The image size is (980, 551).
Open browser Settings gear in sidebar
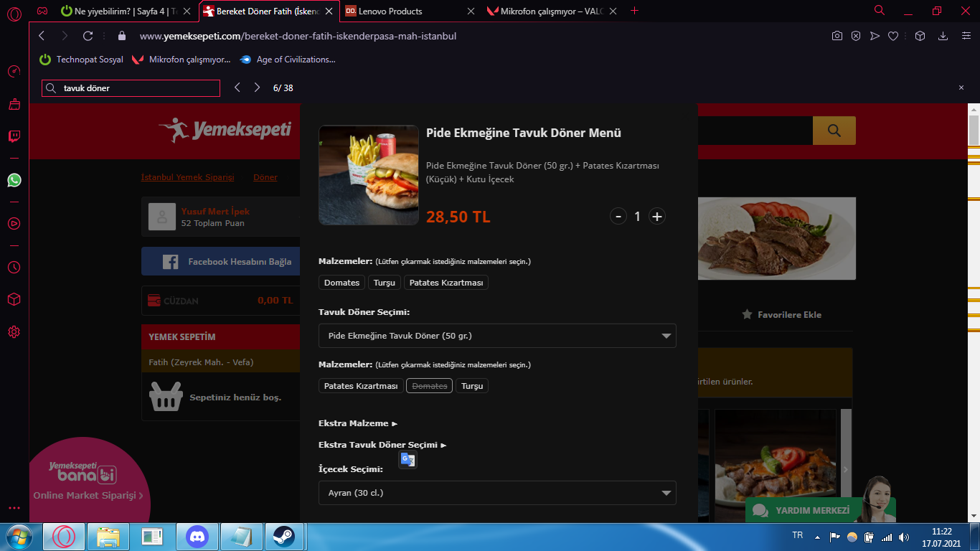(14, 331)
